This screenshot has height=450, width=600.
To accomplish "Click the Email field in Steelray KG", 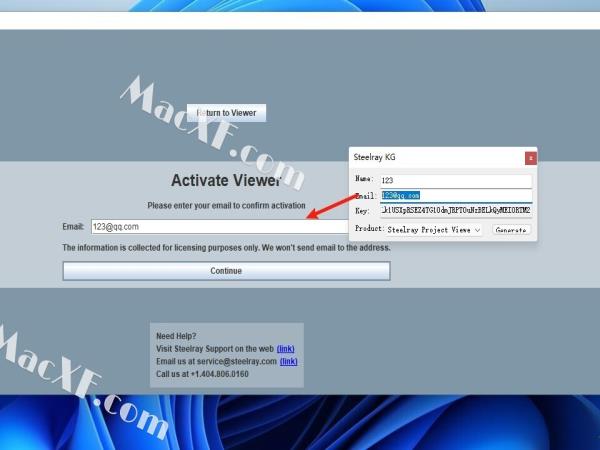I will click(456, 196).
